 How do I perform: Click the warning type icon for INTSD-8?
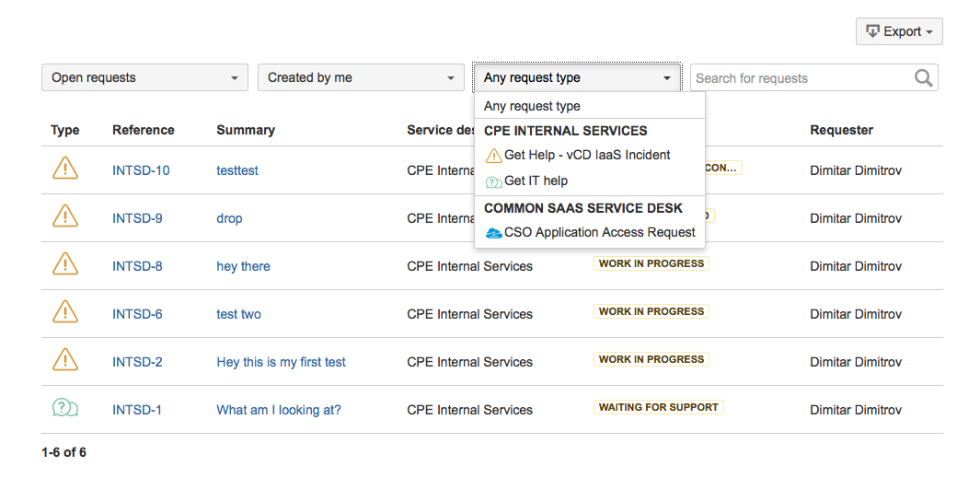tap(65, 264)
